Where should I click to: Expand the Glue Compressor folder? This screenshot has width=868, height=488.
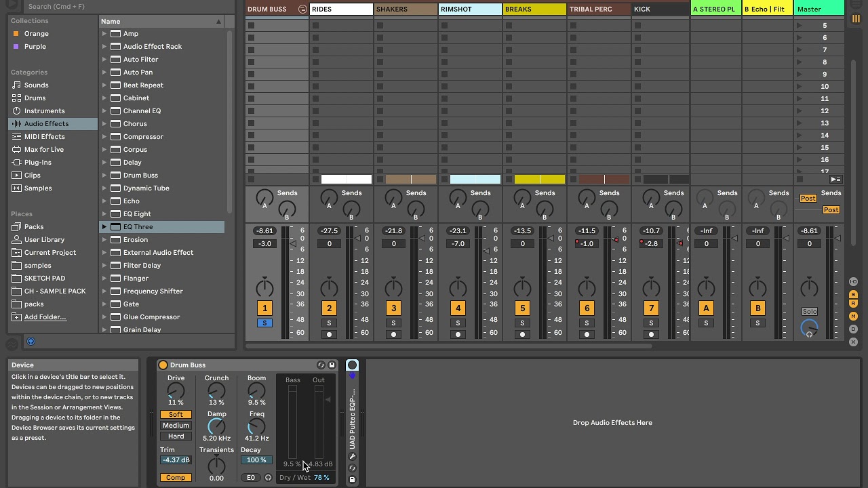pos(104,317)
